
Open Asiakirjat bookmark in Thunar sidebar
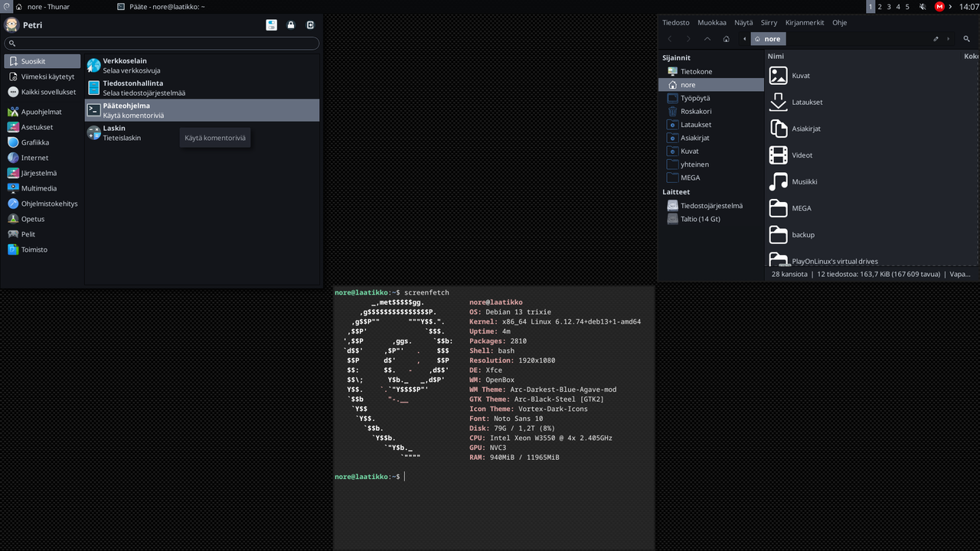point(711,138)
